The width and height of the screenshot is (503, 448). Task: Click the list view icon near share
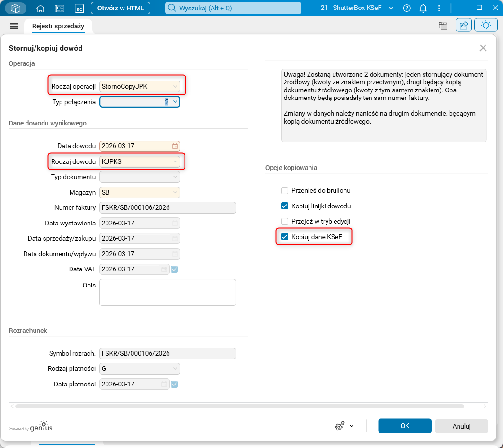[443, 26]
